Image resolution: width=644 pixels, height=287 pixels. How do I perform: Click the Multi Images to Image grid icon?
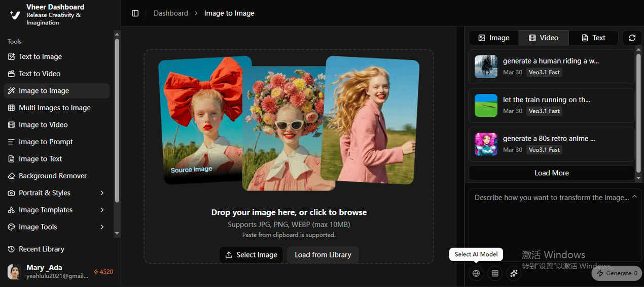(11, 108)
